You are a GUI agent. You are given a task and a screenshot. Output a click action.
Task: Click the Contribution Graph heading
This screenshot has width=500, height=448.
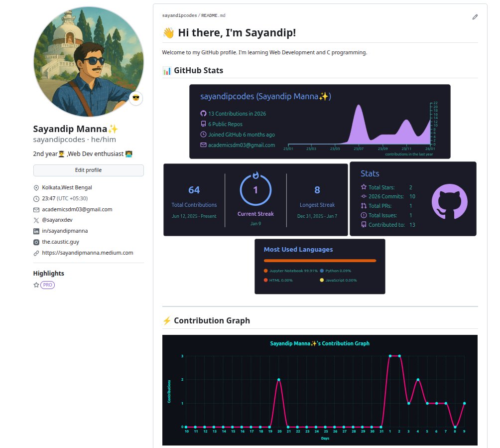point(212,321)
